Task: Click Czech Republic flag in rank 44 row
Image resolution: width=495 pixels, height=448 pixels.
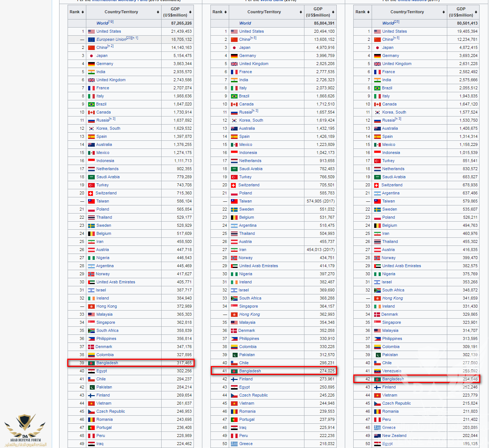Action: click(x=234, y=395)
